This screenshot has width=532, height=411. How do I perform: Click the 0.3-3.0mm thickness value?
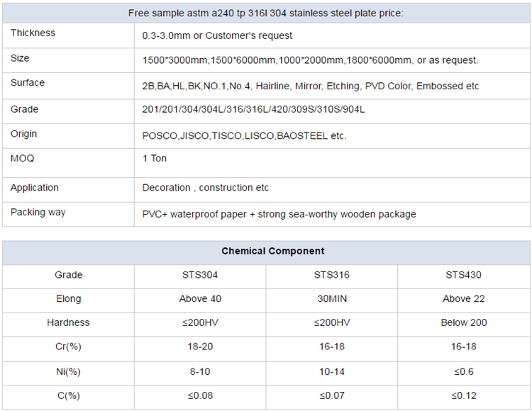point(217,35)
